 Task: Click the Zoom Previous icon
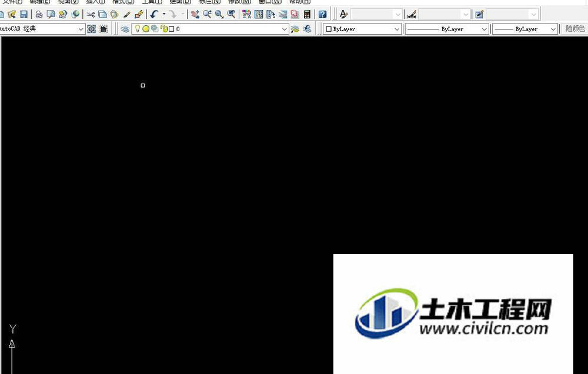pyautogui.click(x=231, y=15)
